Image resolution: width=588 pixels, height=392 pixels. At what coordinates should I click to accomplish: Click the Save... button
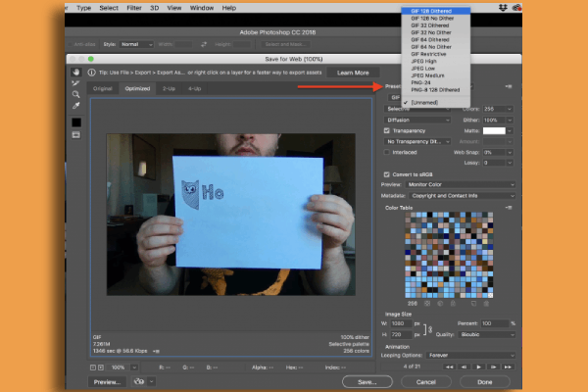(367, 382)
